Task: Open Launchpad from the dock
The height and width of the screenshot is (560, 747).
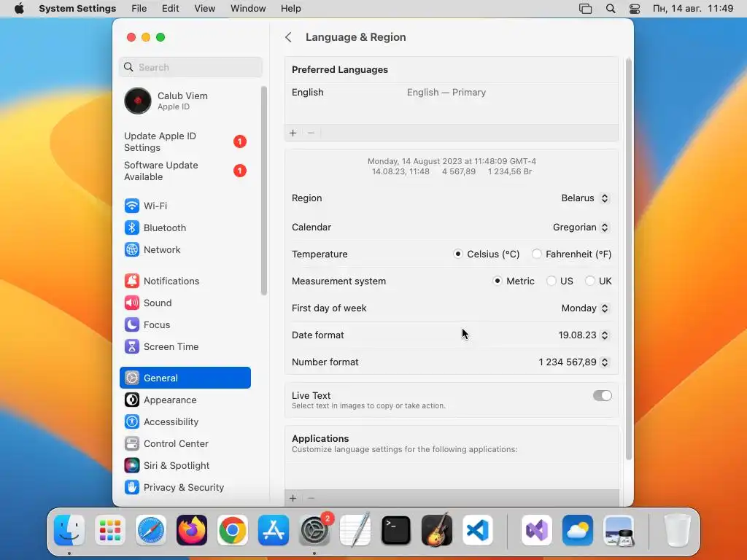Action: click(x=110, y=530)
